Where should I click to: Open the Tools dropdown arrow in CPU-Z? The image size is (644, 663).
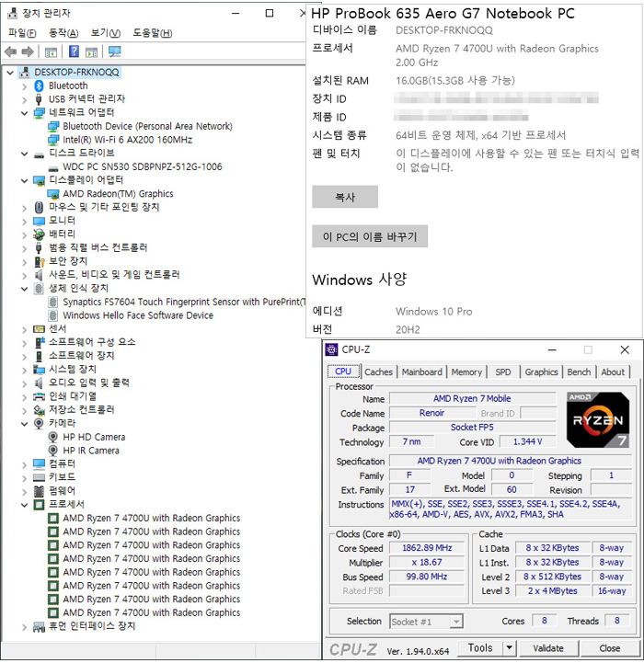point(509,647)
